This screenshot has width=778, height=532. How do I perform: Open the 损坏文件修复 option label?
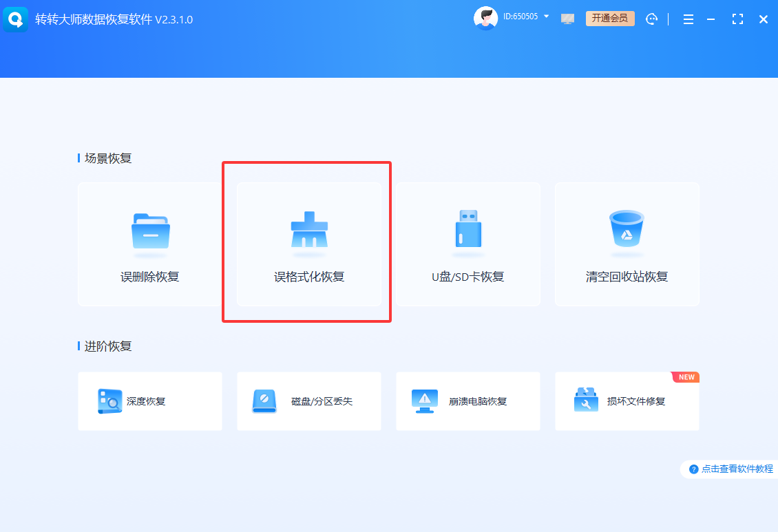636,401
